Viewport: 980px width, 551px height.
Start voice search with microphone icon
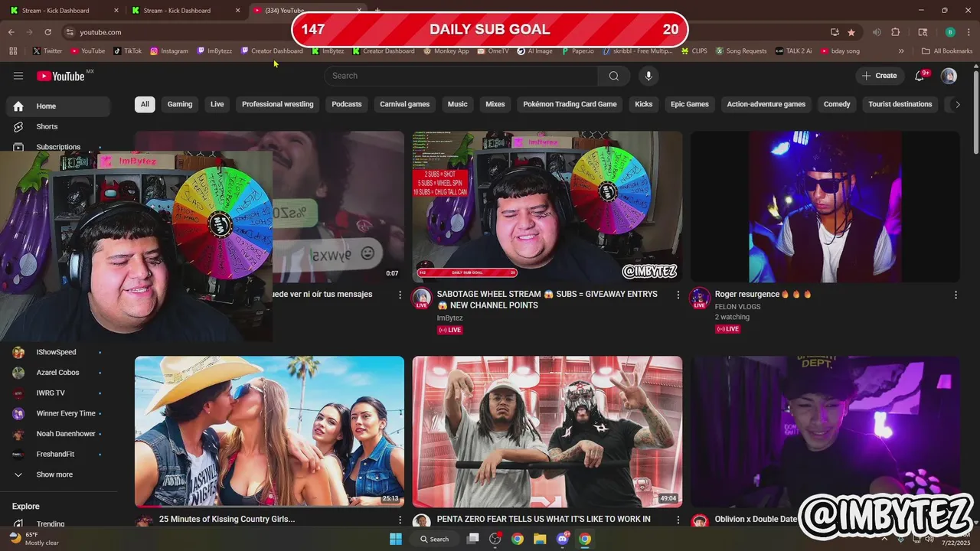[x=648, y=76]
